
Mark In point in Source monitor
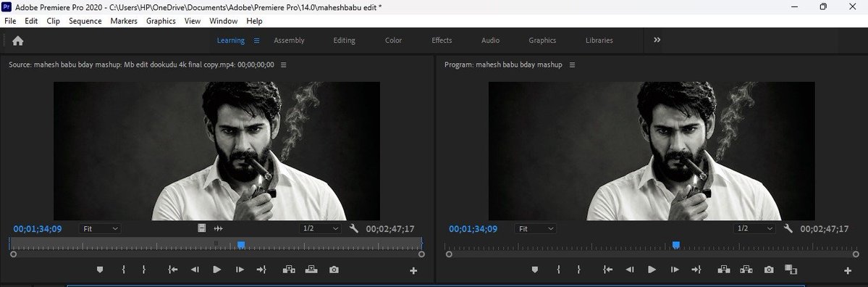coord(124,270)
